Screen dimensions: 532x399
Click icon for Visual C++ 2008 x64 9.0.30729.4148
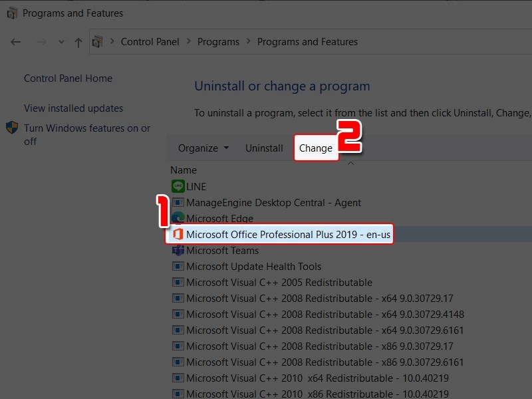point(178,314)
